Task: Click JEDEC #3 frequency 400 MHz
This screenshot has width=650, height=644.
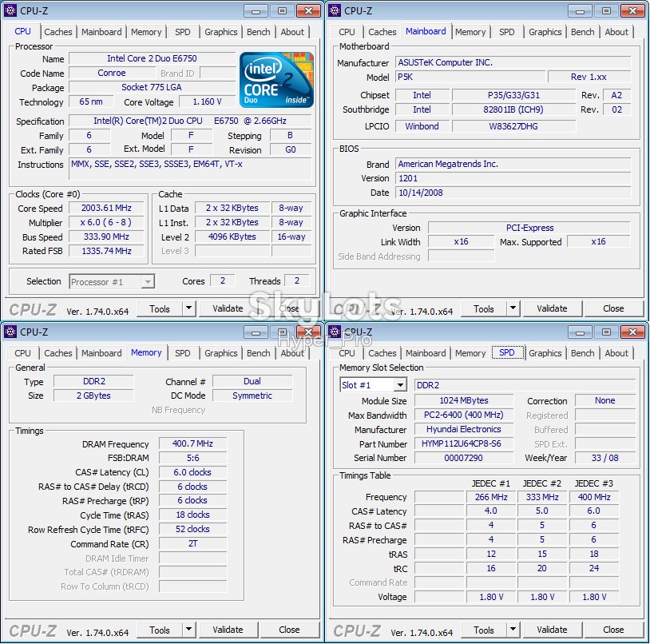Action: click(x=594, y=497)
